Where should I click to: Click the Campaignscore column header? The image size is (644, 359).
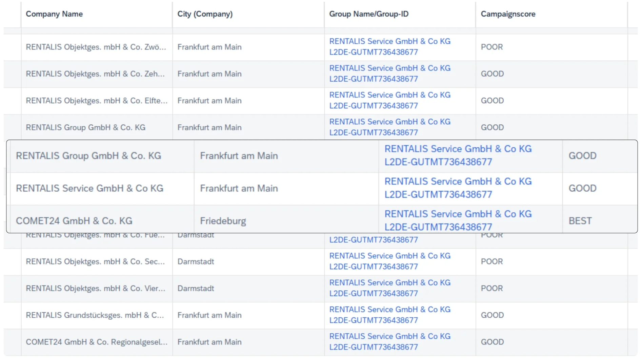click(x=508, y=14)
